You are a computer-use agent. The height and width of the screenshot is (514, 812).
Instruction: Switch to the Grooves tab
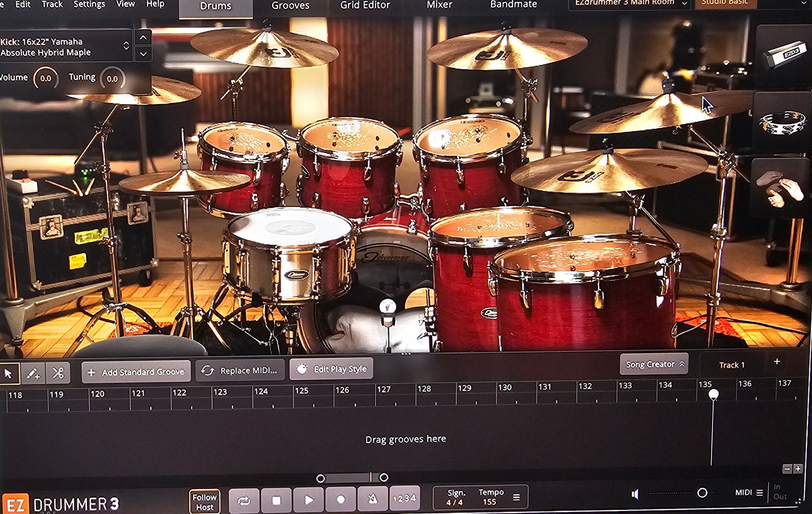290,6
